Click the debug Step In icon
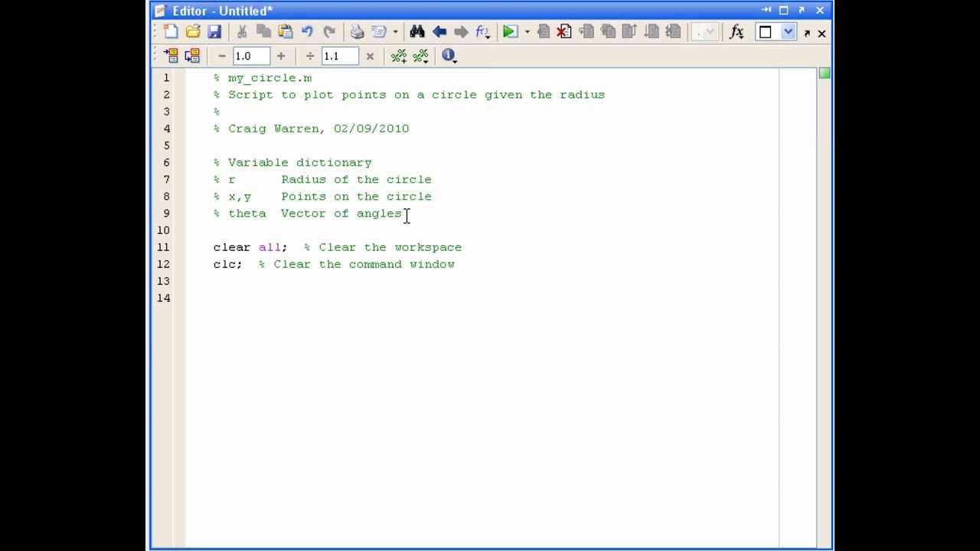980x551 pixels. (608, 31)
